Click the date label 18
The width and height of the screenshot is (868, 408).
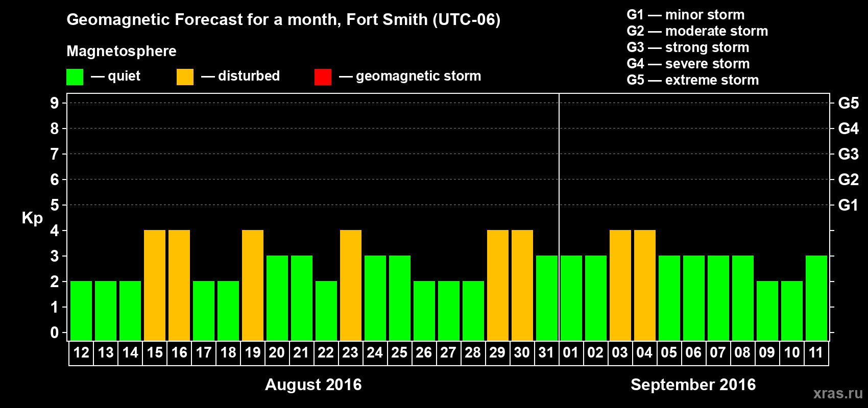tap(228, 353)
